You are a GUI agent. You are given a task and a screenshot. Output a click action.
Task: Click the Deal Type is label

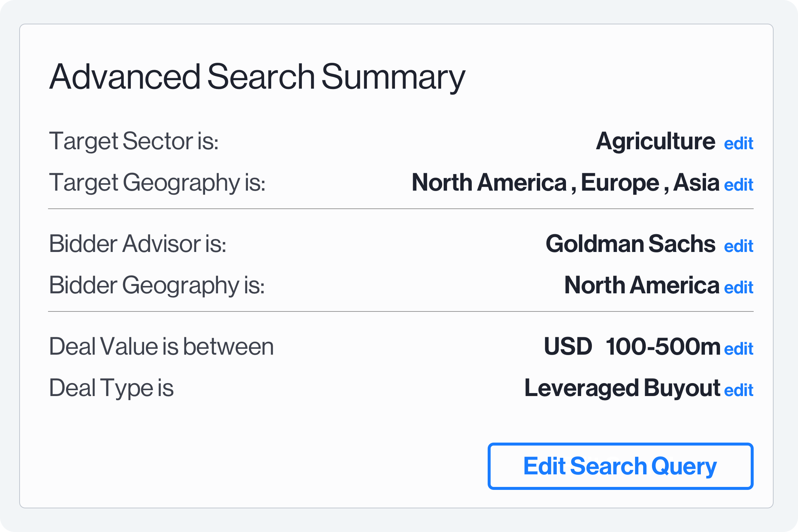113,388
